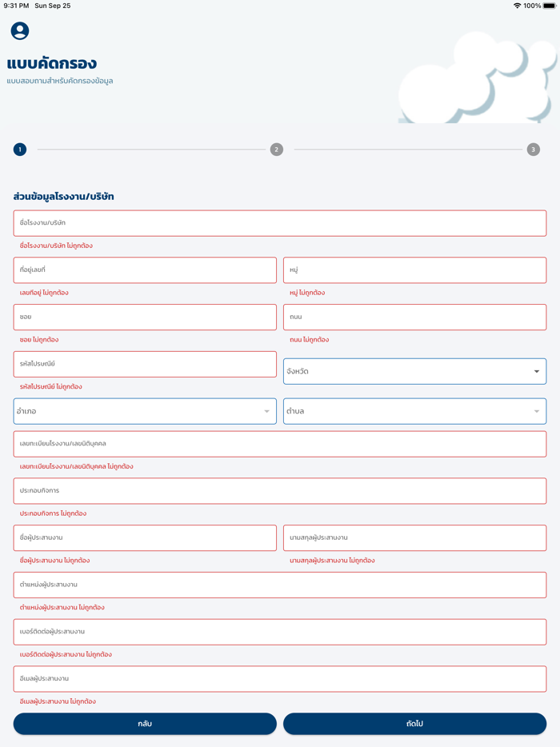Click the user avatar circle above the title
The width and height of the screenshot is (560, 747).
[x=19, y=32]
